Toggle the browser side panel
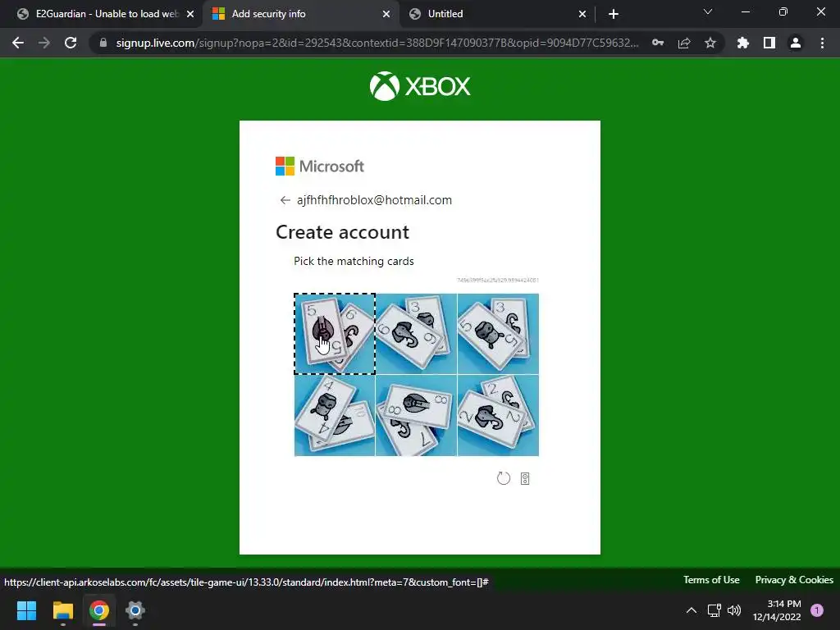 pyautogui.click(x=769, y=43)
